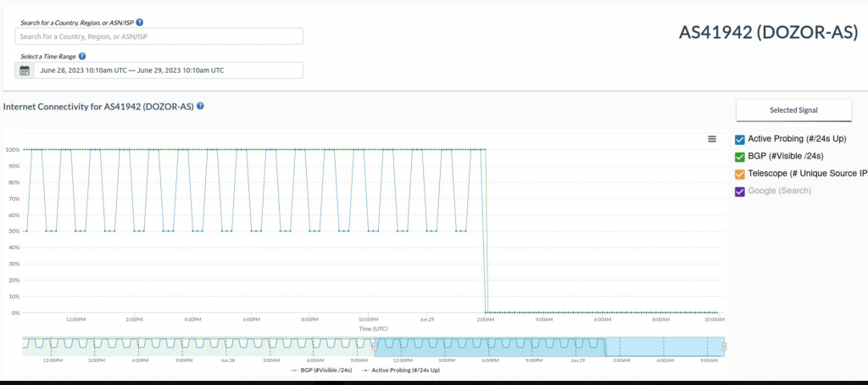Click the calendar icon in the time range field

coord(25,70)
